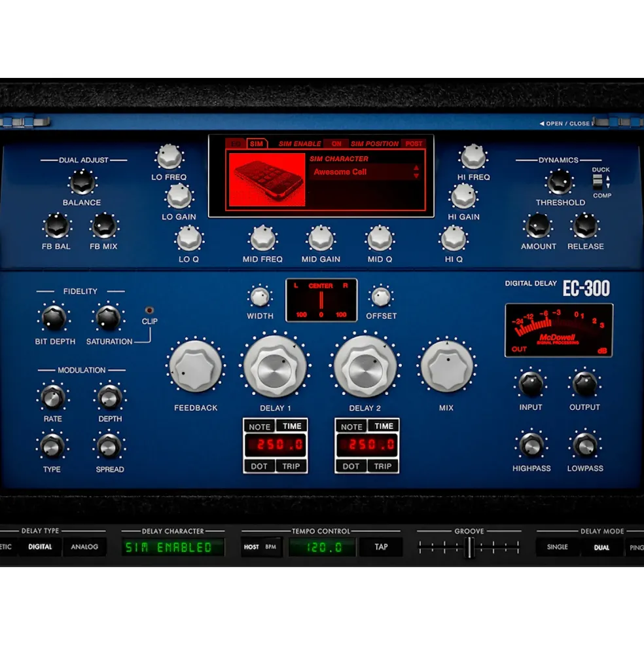Click the Threshold knob in Dynamics

click(x=560, y=183)
